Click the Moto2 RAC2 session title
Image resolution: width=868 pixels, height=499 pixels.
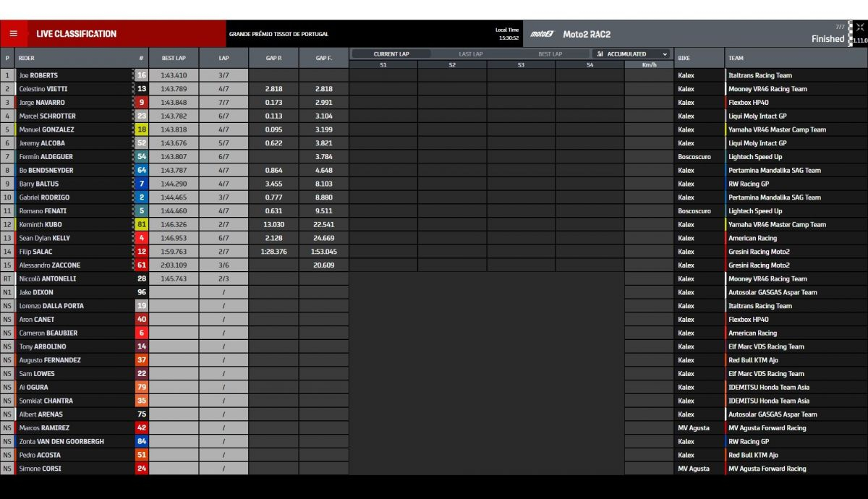587,34
